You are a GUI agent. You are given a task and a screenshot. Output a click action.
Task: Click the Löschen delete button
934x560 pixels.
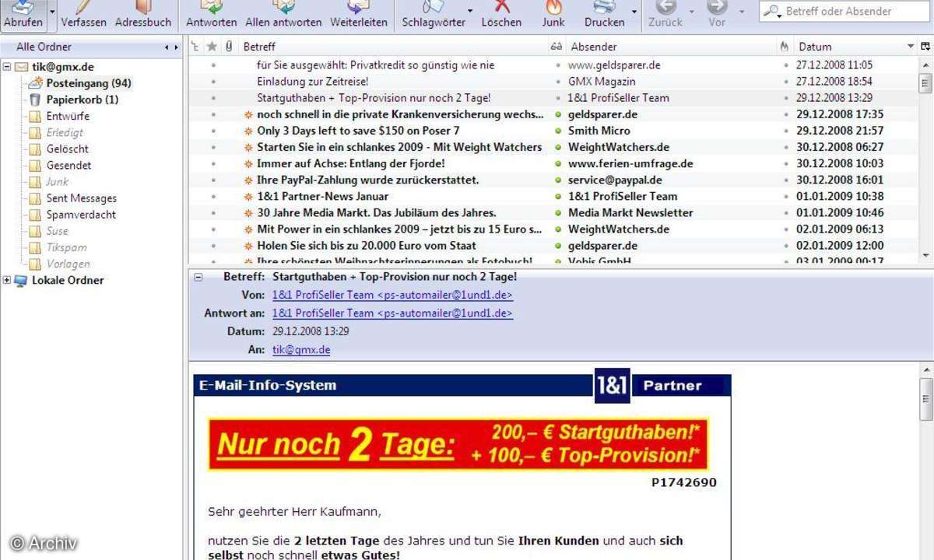[x=501, y=16]
